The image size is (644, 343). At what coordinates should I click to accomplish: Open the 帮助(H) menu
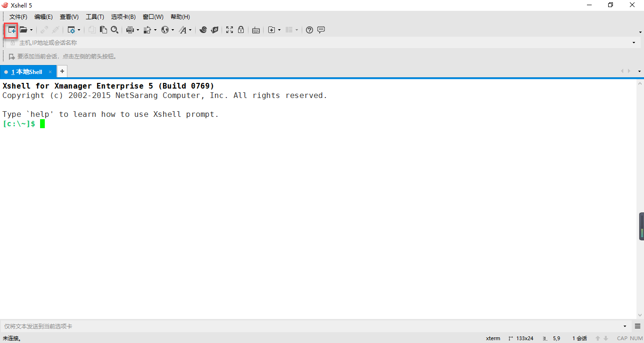[180, 17]
